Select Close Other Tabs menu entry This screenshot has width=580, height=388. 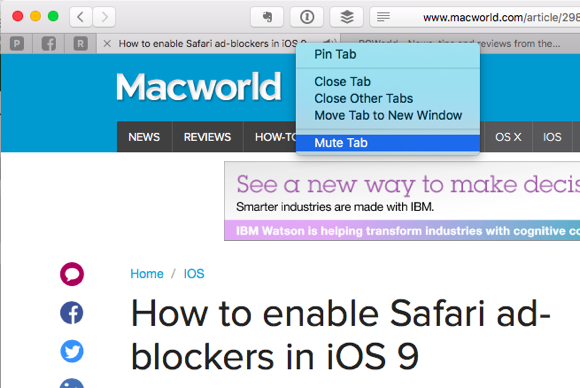(x=388, y=98)
